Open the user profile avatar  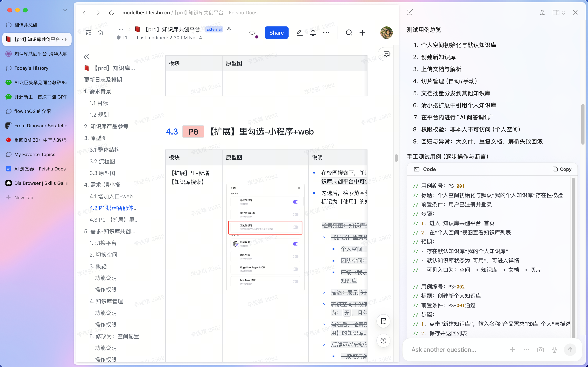(x=386, y=32)
